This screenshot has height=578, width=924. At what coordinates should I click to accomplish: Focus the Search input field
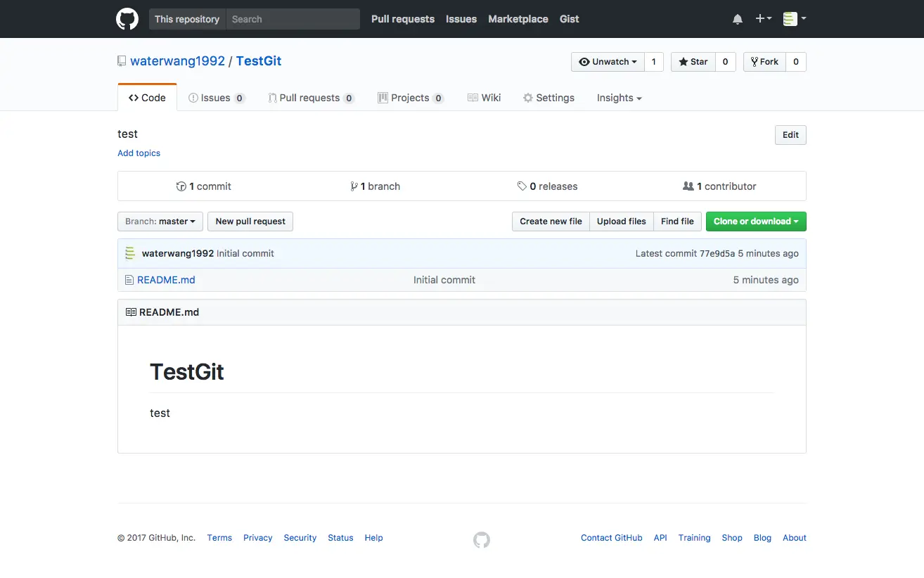pos(293,19)
